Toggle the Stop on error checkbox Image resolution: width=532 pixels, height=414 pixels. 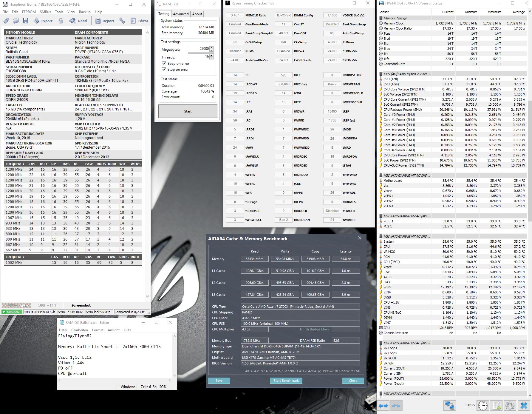tap(164, 70)
